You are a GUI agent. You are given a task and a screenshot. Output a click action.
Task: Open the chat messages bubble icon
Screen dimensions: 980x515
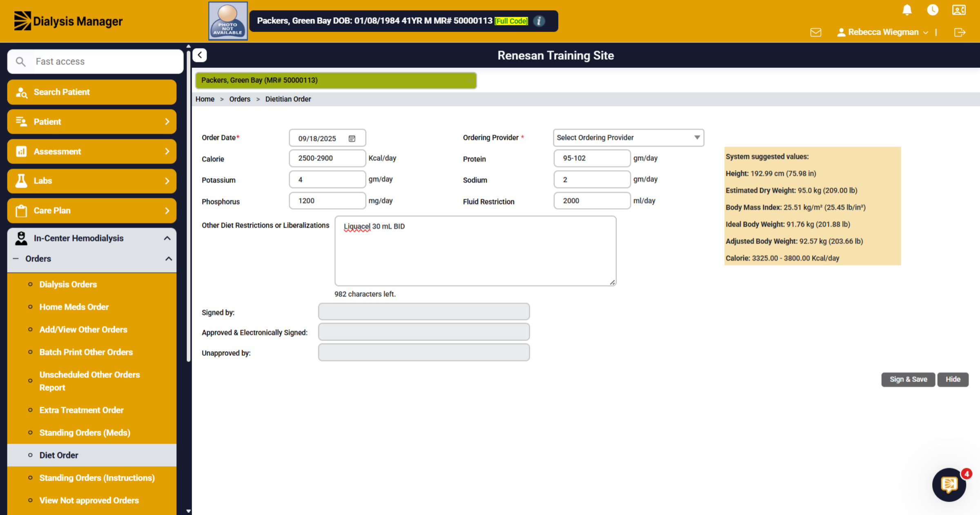click(x=949, y=485)
